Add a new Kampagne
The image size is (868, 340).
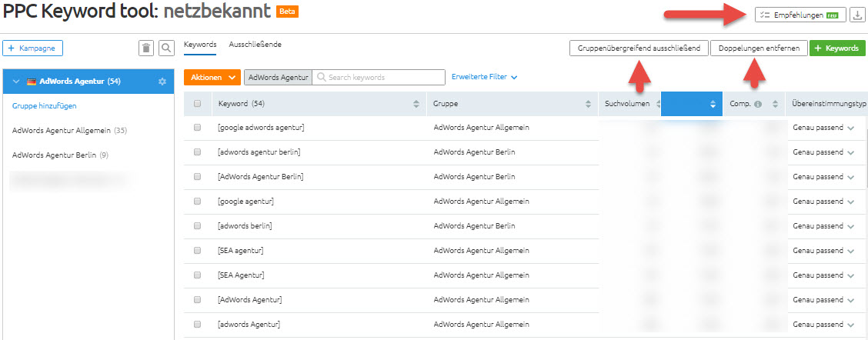coord(32,48)
